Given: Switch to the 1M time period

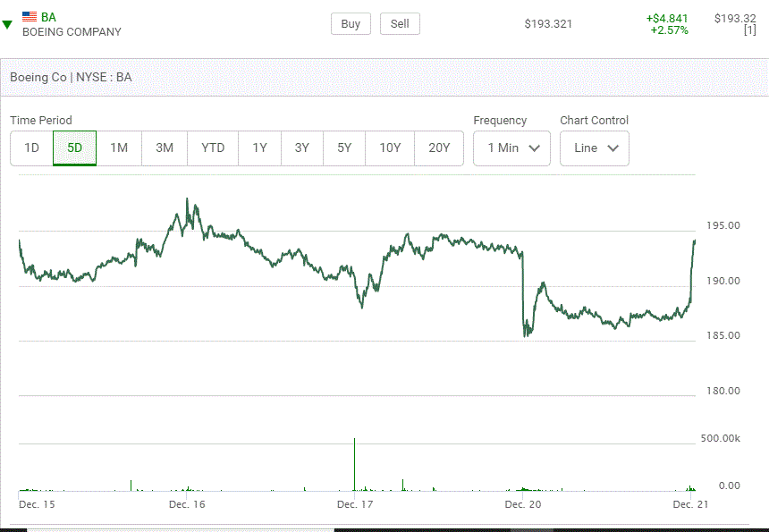Looking at the screenshot, I should 119,148.
